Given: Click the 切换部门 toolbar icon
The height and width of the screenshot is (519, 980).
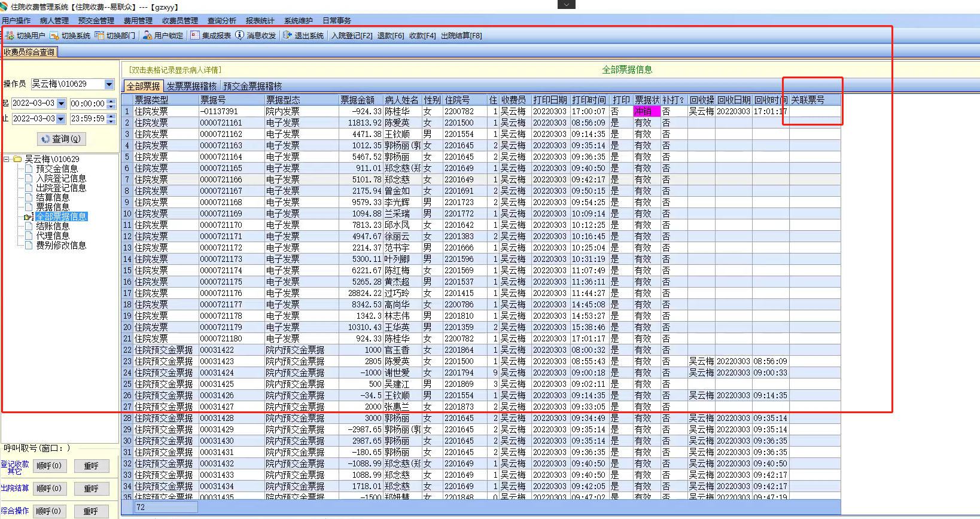Looking at the screenshot, I should point(99,36).
